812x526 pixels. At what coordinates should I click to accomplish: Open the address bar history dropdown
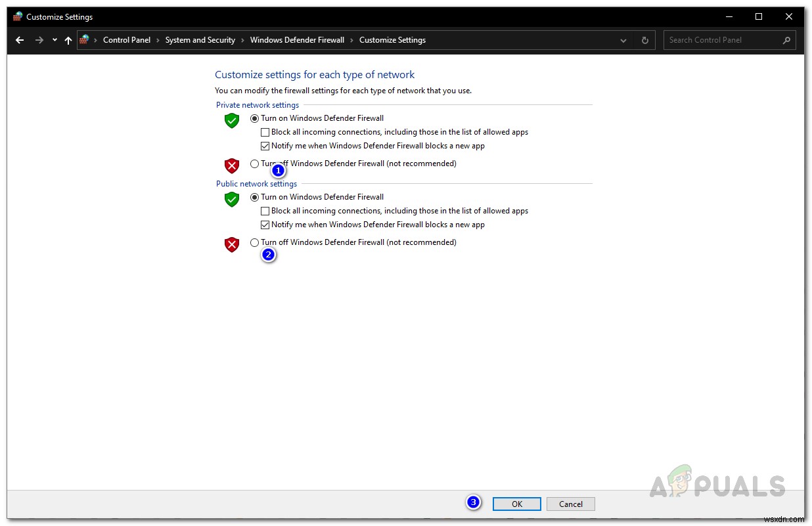[623, 40]
